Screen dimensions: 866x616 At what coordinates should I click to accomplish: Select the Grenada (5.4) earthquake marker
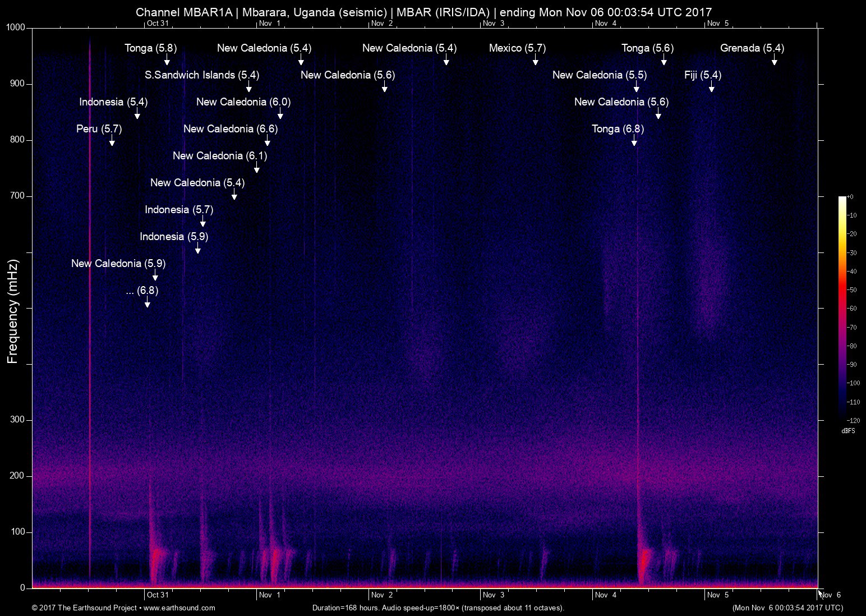pyautogui.click(x=752, y=48)
